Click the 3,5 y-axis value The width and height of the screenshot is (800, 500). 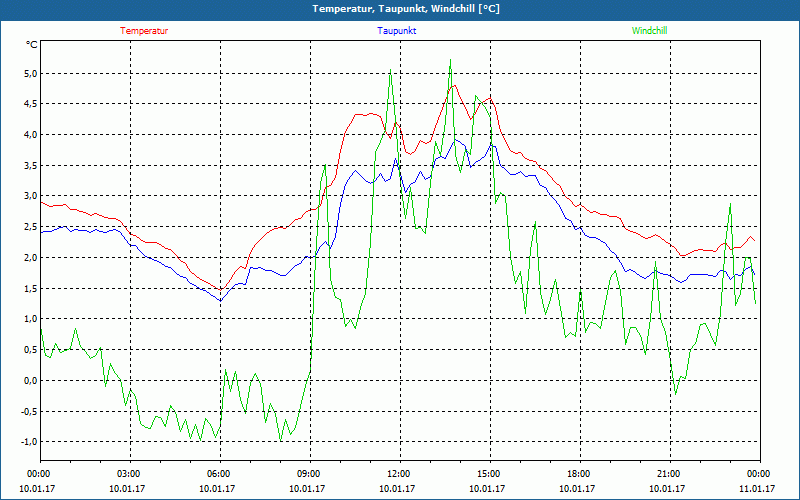pyautogui.click(x=31, y=165)
